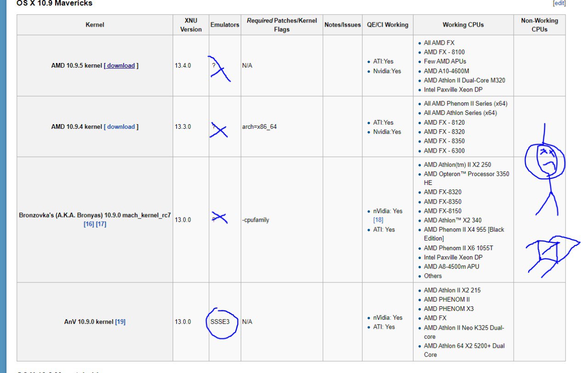Select 'AMD Phenom II X4 955 [Black Edition]'

(x=464, y=234)
